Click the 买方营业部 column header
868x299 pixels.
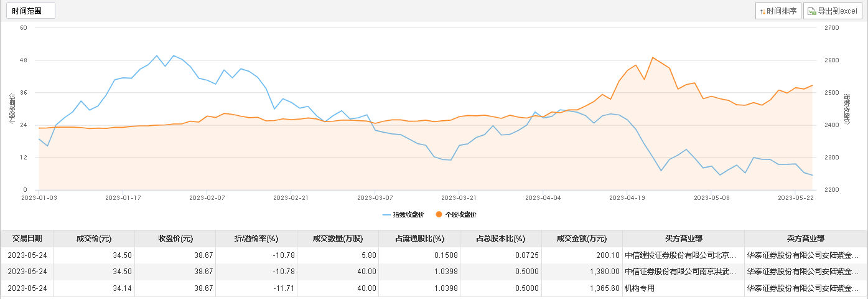tap(683, 239)
